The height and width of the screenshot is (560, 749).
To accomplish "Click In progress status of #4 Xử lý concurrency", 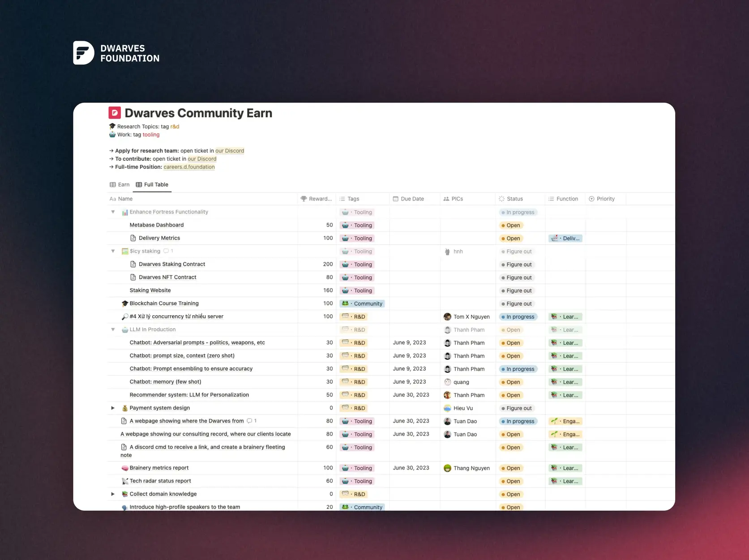I will click(x=518, y=316).
